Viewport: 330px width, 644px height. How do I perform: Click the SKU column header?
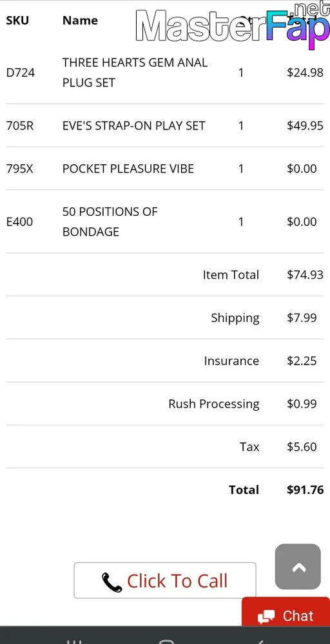tap(17, 21)
